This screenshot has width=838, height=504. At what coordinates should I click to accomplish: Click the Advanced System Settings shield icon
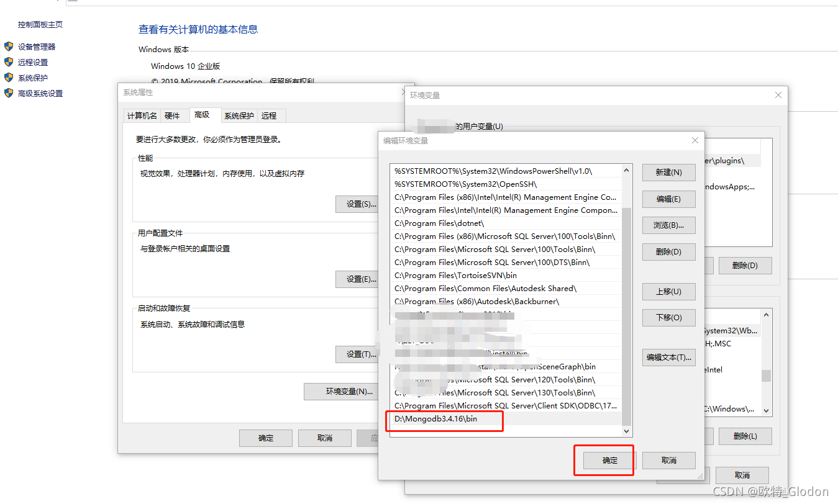click(x=9, y=93)
